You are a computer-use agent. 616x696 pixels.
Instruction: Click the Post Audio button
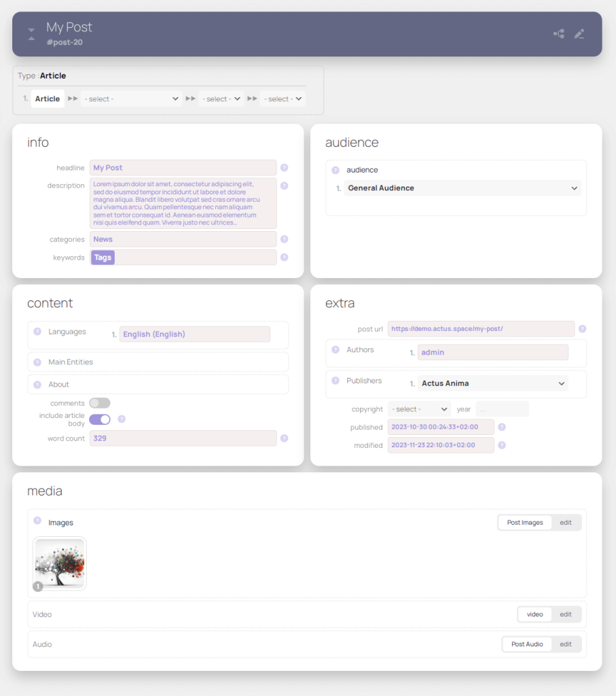(x=527, y=644)
